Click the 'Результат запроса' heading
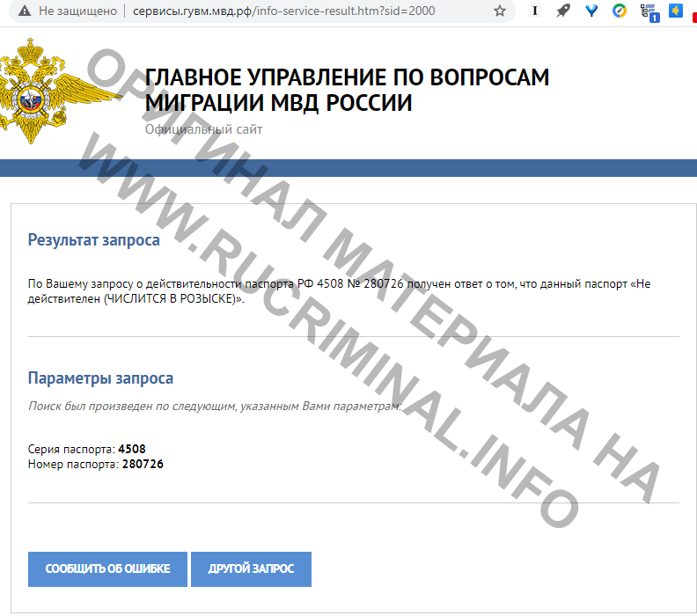Screen dimensions: 697x616 (93, 239)
